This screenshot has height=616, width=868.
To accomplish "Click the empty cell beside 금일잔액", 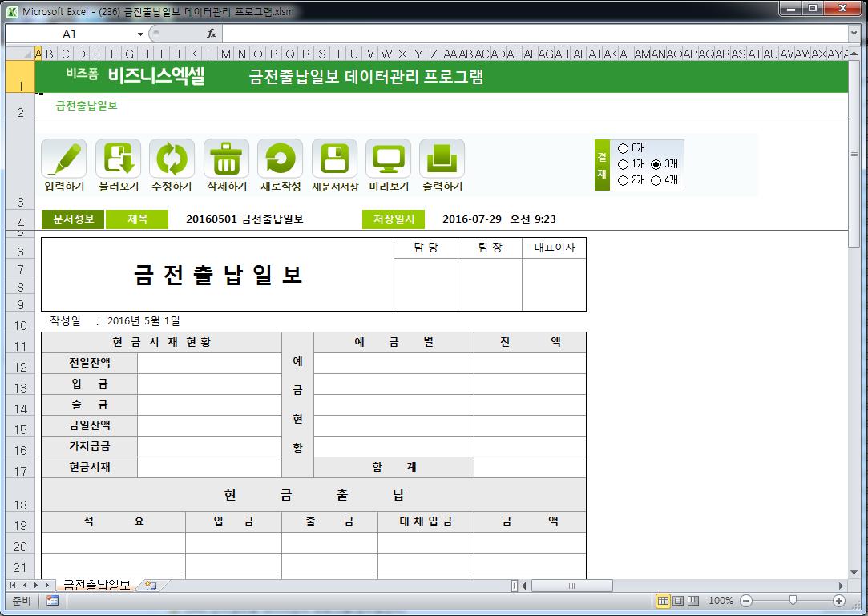I will coord(209,425).
